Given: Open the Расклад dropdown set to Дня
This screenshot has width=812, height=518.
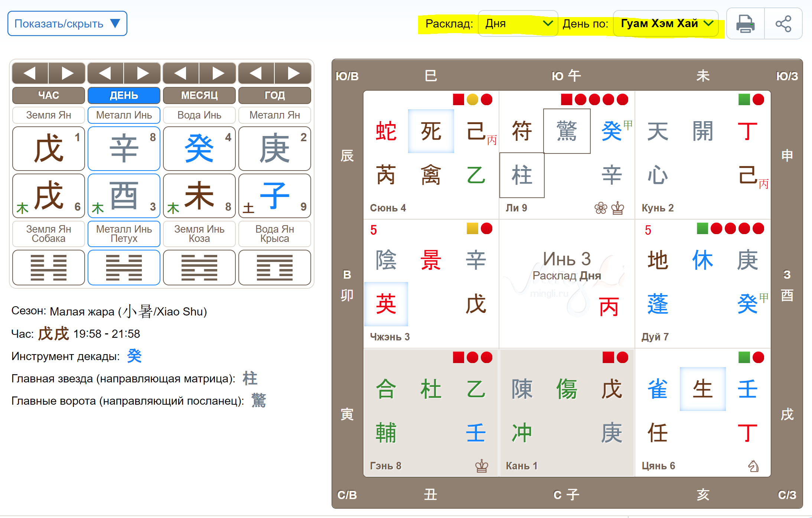Looking at the screenshot, I should pos(518,24).
